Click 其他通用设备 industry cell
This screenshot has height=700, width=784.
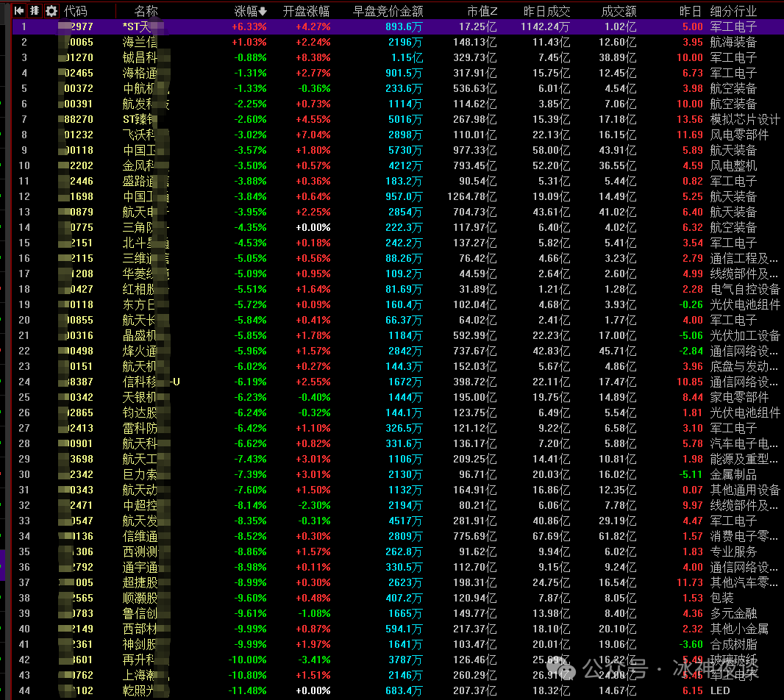[x=744, y=490]
